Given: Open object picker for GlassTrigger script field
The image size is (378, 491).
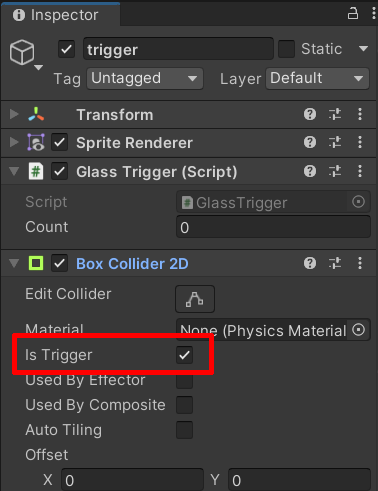Looking at the screenshot, I should (358, 202).
